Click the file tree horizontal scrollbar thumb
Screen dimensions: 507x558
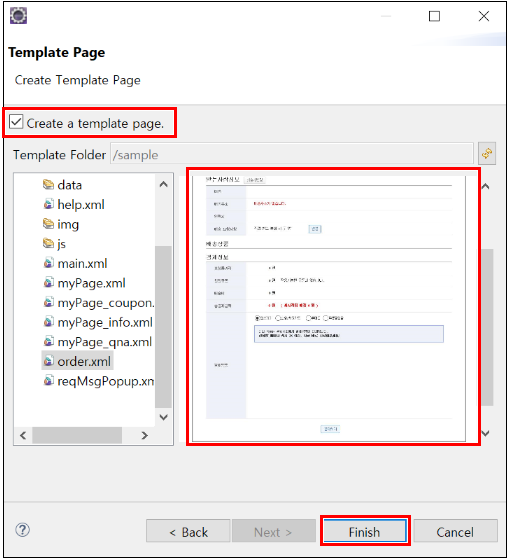77,435
